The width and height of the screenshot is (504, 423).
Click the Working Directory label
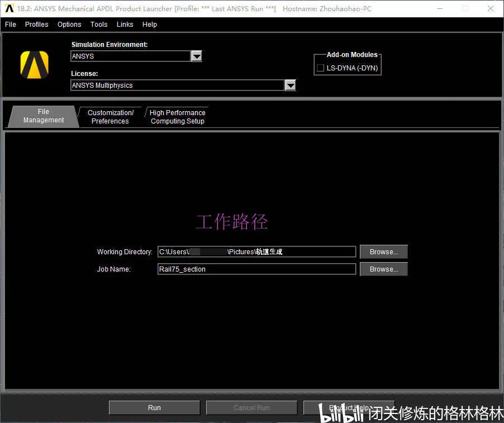pos(125,251)
